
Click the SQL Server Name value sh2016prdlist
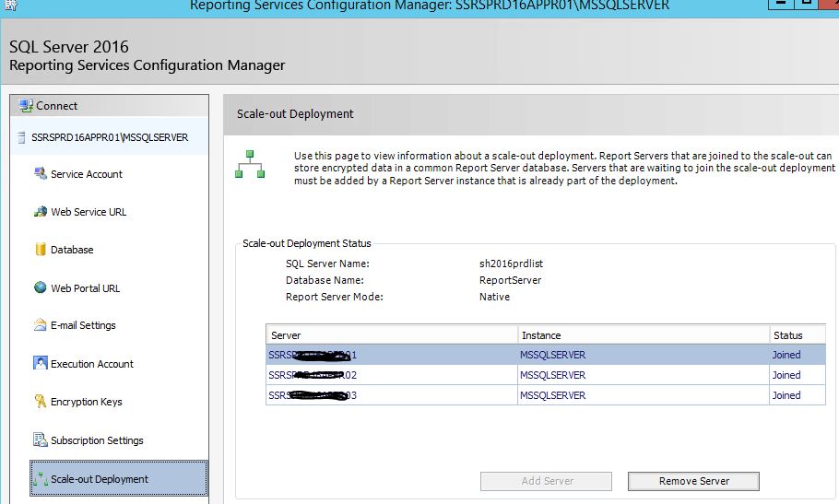click(511, 264)
